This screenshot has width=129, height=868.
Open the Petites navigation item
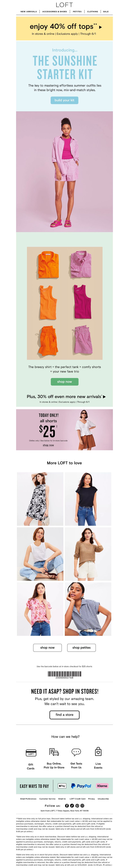pyautogui.click(x=77, y=11)
